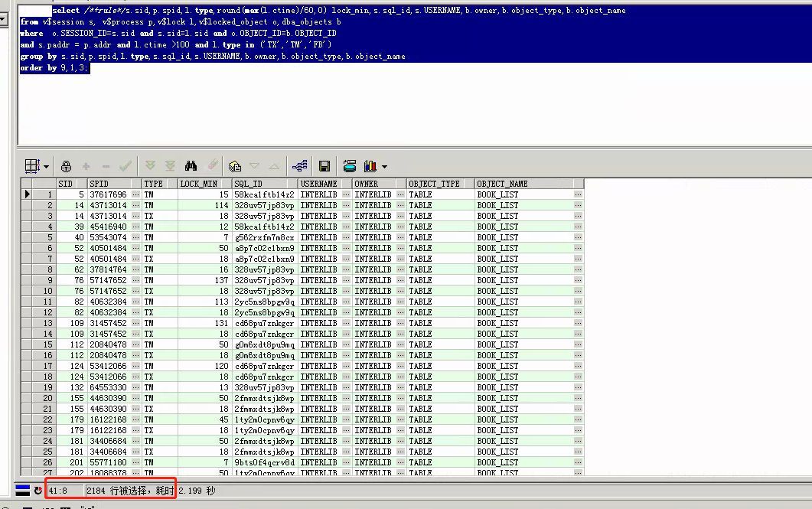The width and height of the screenshot is (812, 509).
Task: Click the padlock Edit data icon
Action: pyautogui.click(x=66, y=166)
